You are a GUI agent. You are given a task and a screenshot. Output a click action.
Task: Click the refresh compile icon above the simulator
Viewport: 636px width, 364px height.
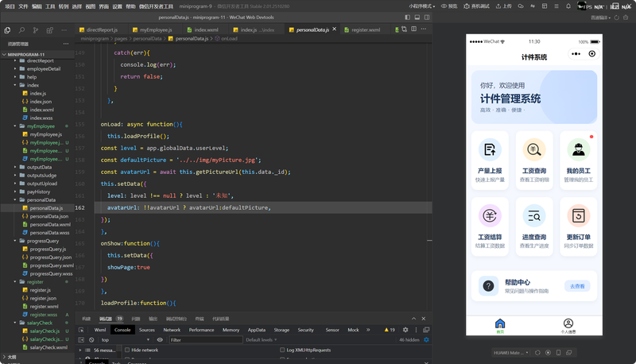click(617, 17)
